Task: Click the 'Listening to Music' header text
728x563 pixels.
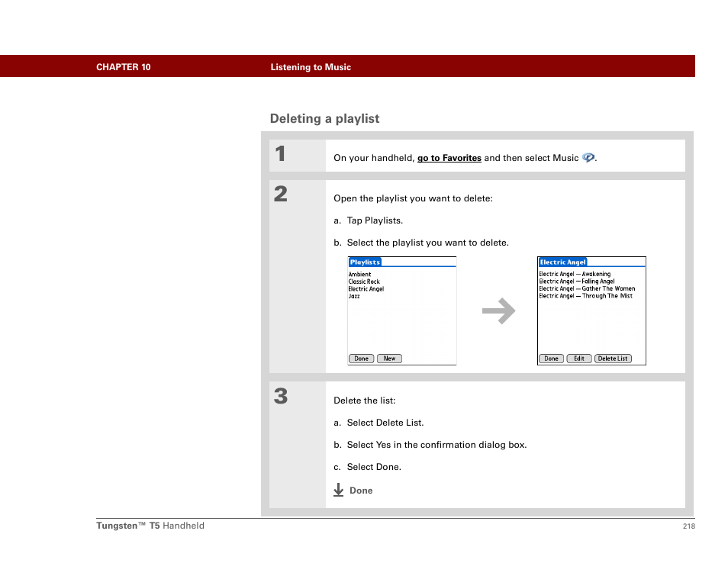Action: (x=311, y=67)
